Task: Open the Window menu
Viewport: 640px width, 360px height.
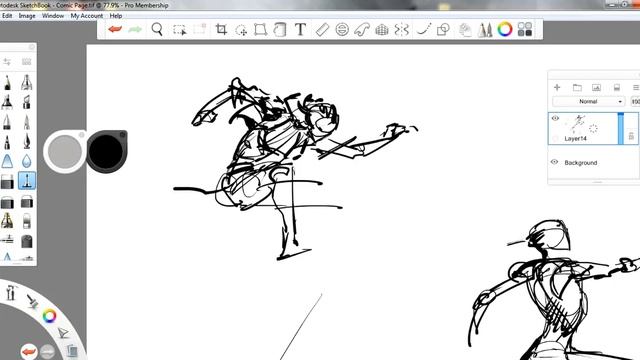Action: pos(53,16)
